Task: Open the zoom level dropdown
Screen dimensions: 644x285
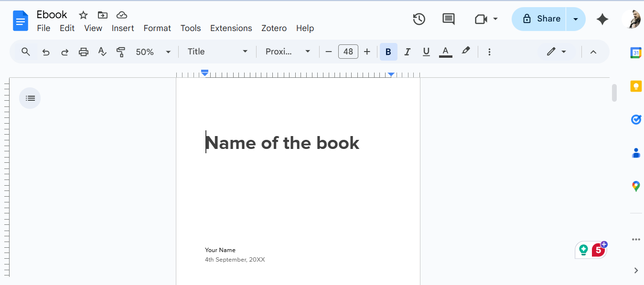Action: tap(153, 52)
